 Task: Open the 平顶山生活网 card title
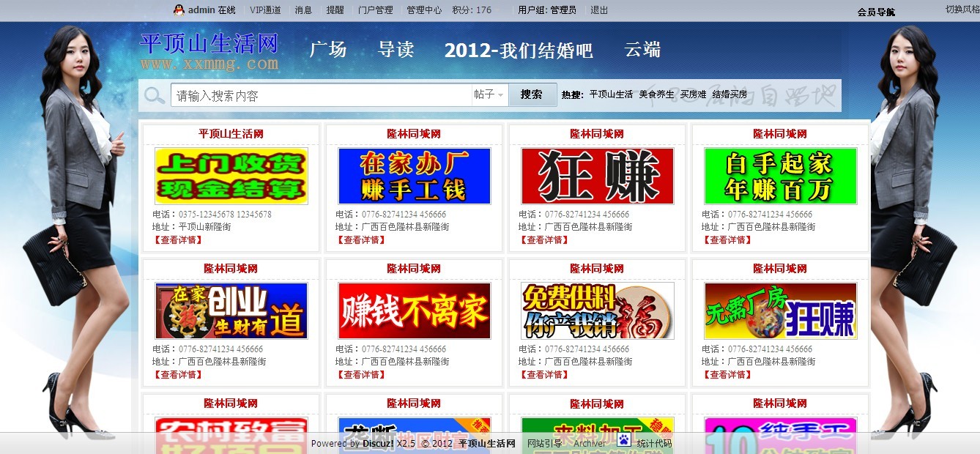231,134
